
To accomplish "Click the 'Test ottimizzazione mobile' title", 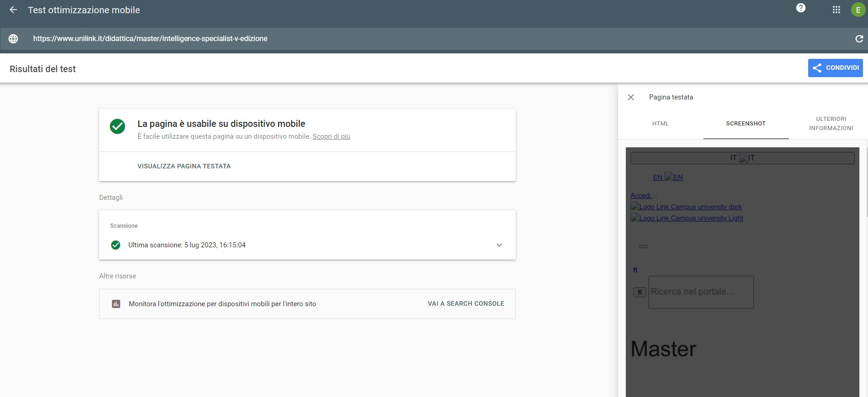I will coord(84,10).
